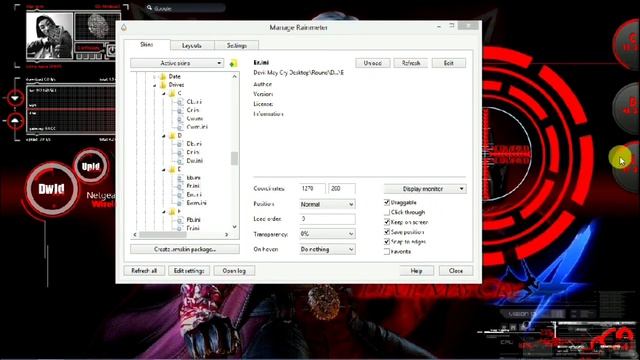Select the Date folder label
This screenshot has height=360, width=640.
pos(174,76)
